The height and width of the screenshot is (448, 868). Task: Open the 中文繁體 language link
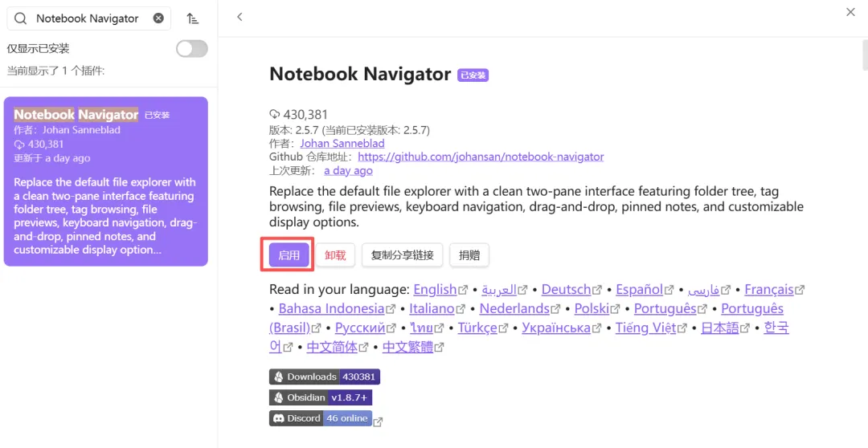[407, 347]
